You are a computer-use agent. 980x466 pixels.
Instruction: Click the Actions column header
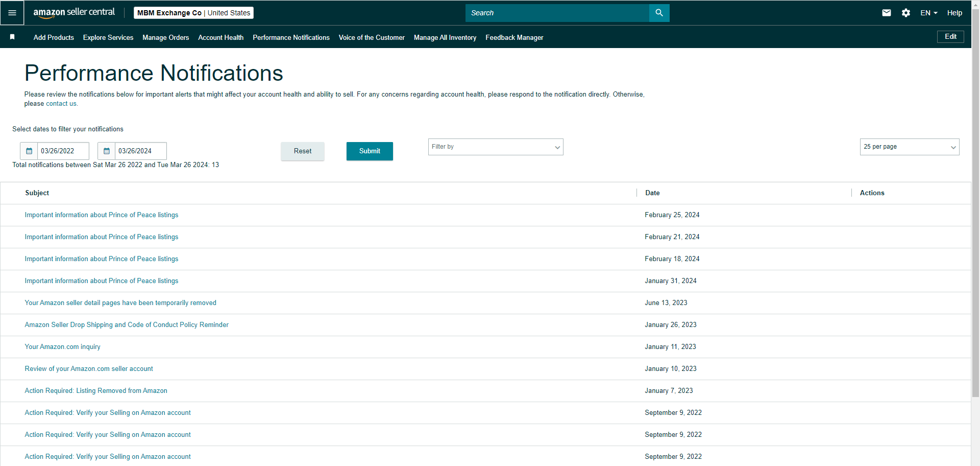(x=872, y=193)
